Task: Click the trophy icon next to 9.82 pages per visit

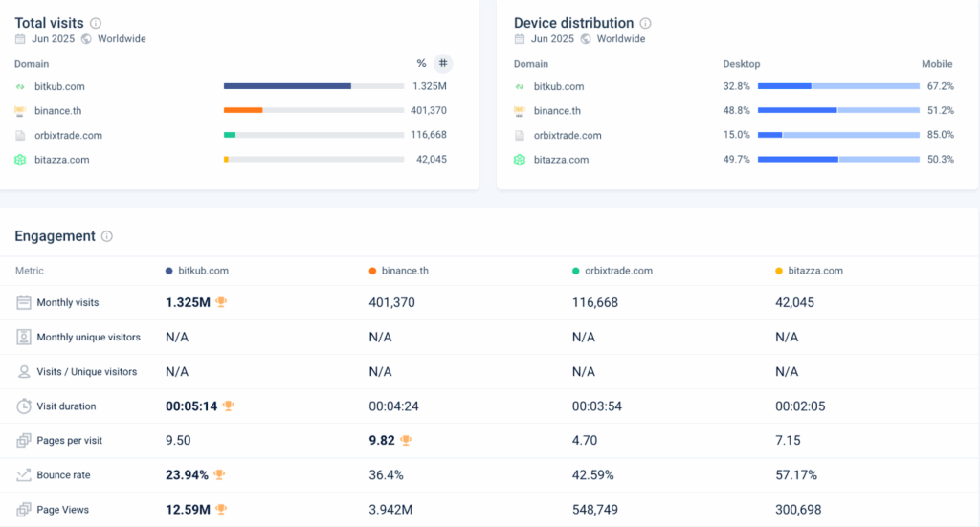Action: tap(406, 440)
